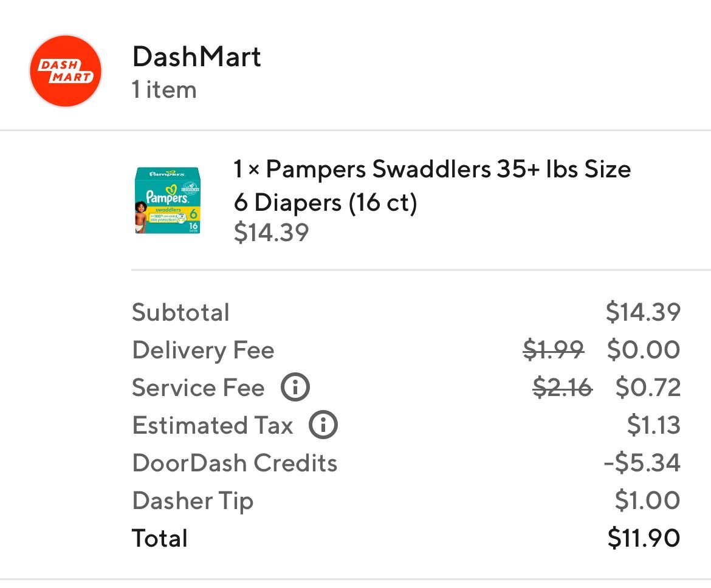Click the $14.39 item price under product
Viewport: 711px width, 588px height.
(x=271, y=233)
